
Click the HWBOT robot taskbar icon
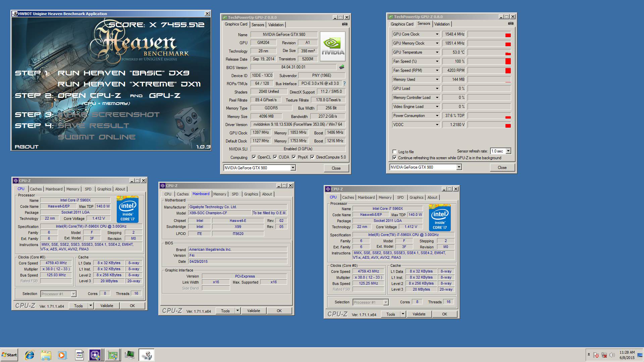147,355
